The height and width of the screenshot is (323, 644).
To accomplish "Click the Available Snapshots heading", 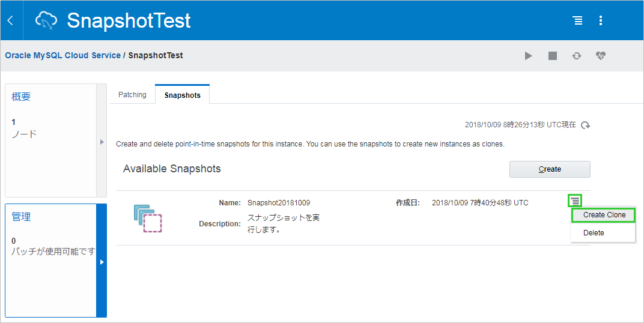I will click(x=172, y=169).
